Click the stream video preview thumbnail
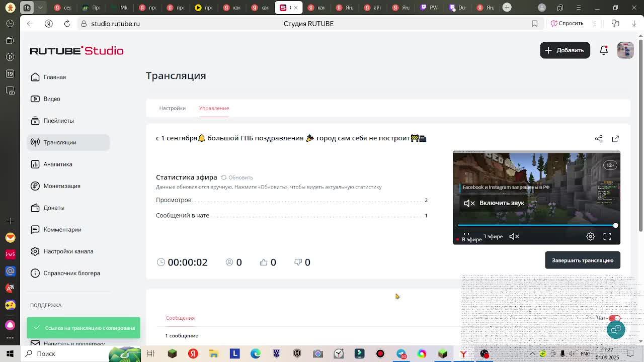Image resolution: width=644 pixels, height=362 pixels. [x=536, y=198]
